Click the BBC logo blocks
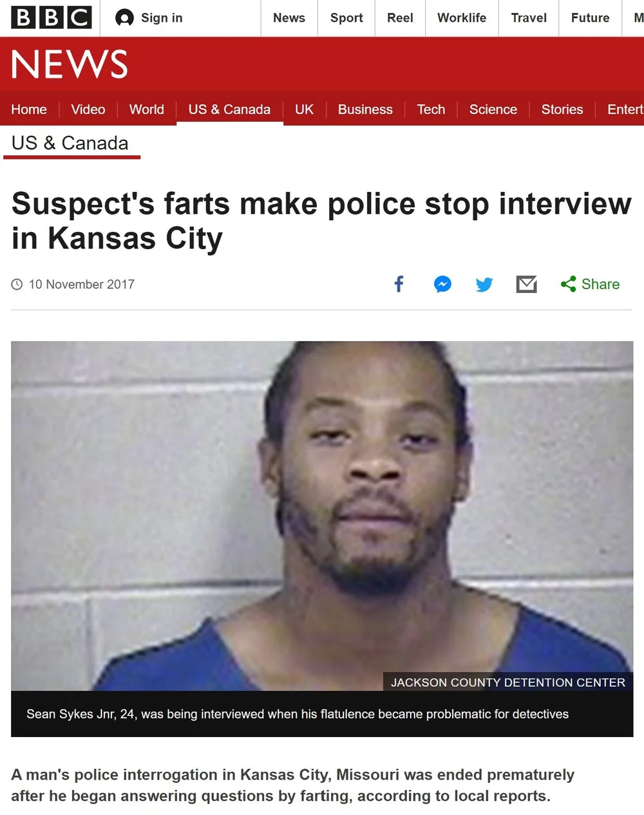Screen dimensions: 644x815 (52, 17)
